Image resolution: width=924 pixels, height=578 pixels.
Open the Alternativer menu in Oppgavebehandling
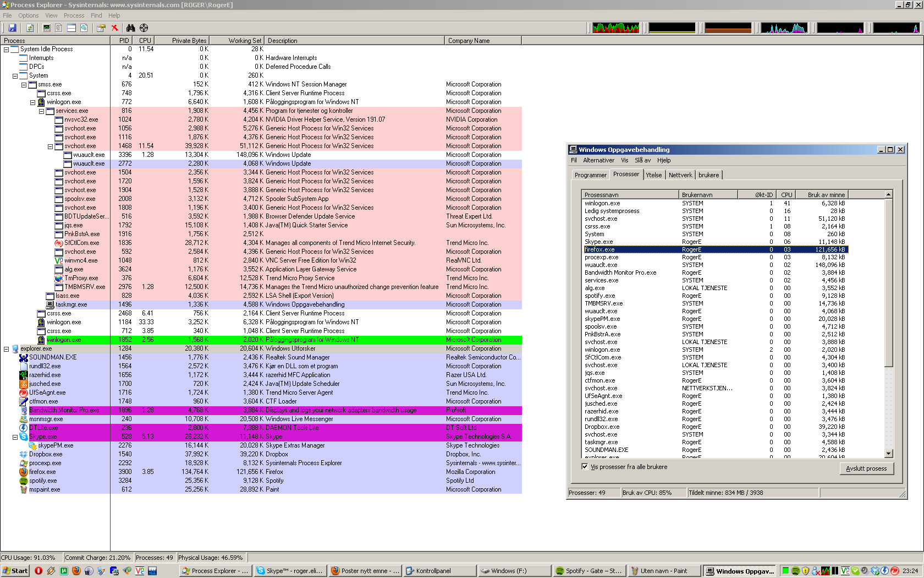(598, 160)
